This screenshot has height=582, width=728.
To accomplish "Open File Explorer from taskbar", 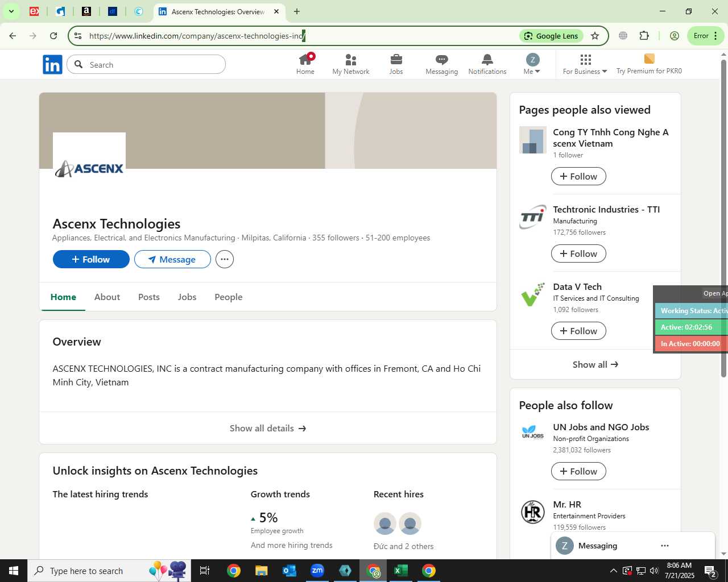I will [x=261, y=571].
